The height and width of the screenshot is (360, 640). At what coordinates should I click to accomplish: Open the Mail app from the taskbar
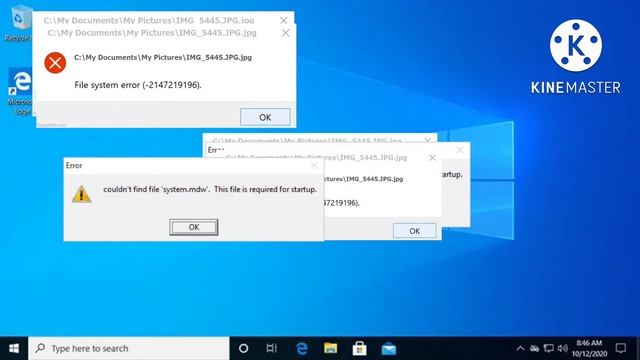tap(389, 348)
